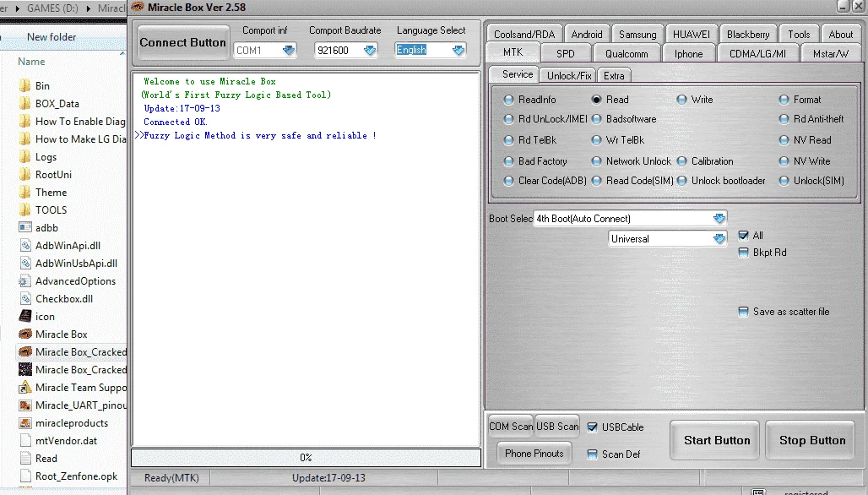The image size is (868, 495).
Task: Click the How to Make LG Diag folder icon
Action: (25, 139)
